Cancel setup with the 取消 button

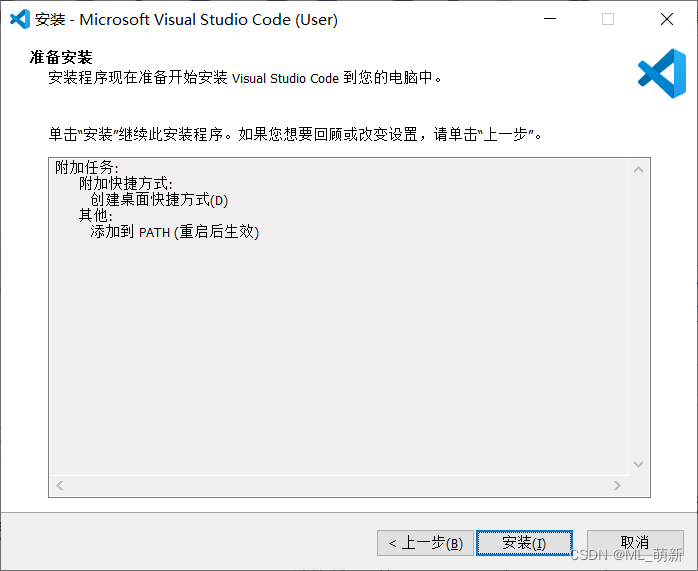635,543
